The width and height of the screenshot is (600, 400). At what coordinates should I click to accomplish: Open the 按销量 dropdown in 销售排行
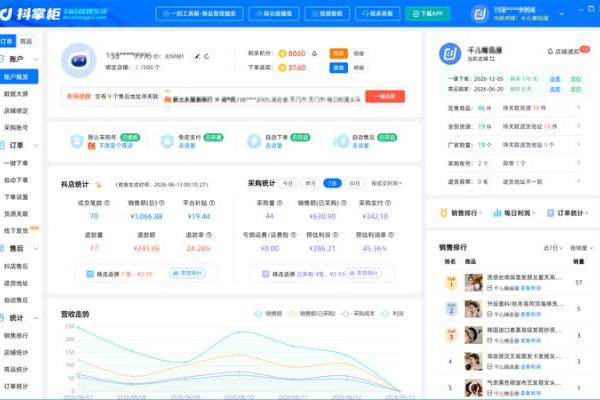[581, 248]
